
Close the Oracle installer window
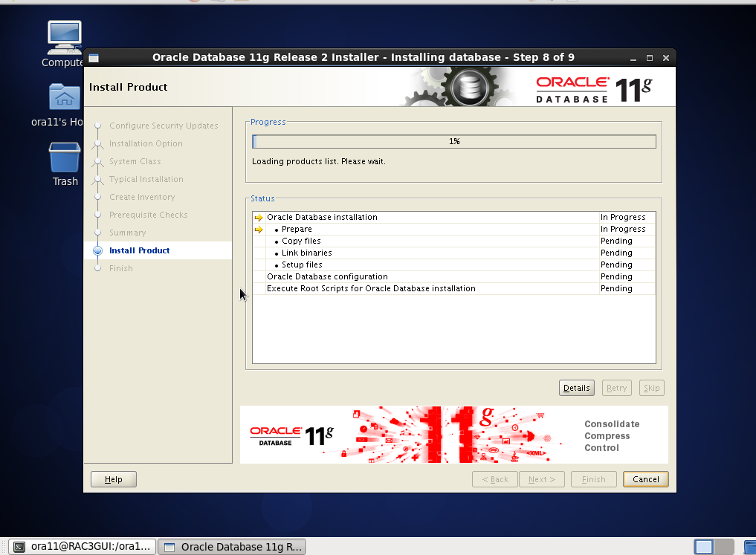666,58
